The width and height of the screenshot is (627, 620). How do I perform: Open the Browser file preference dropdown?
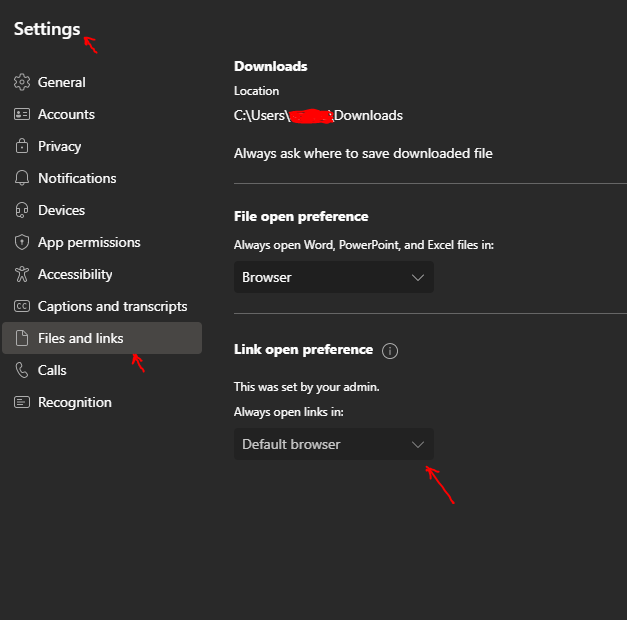[333, 277]
